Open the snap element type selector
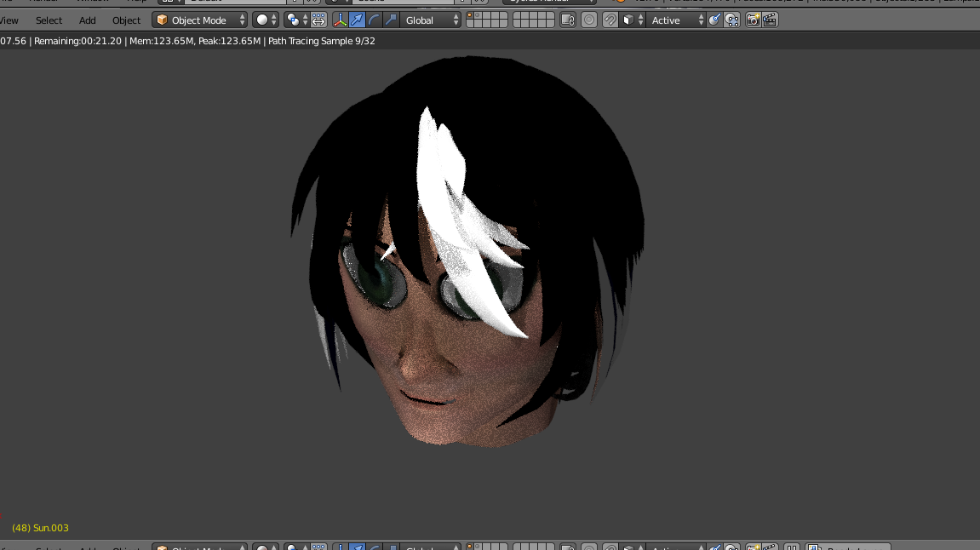The image size is (980, 550). pos(629,20)
